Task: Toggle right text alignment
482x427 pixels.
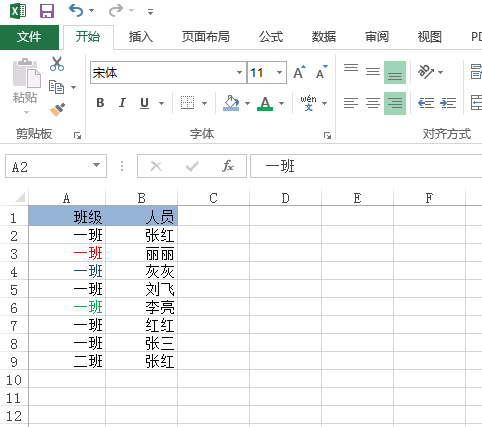Action: [x=395, y=103]
